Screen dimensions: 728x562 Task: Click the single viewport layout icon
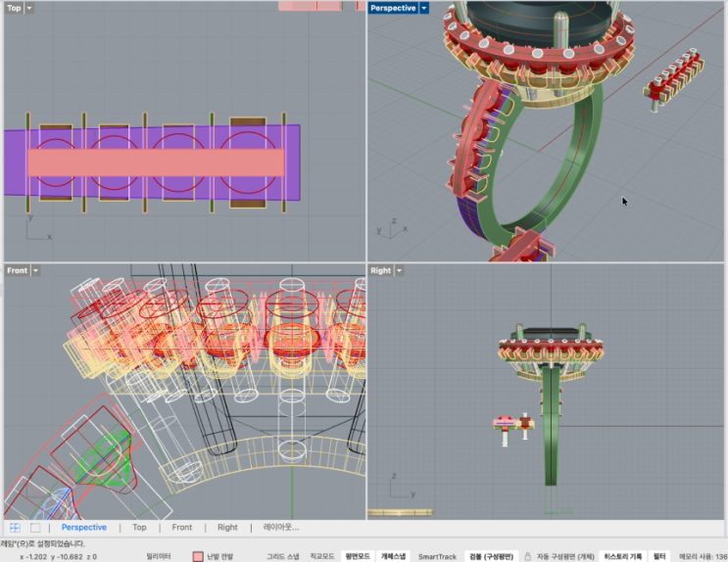coord(35,527)
